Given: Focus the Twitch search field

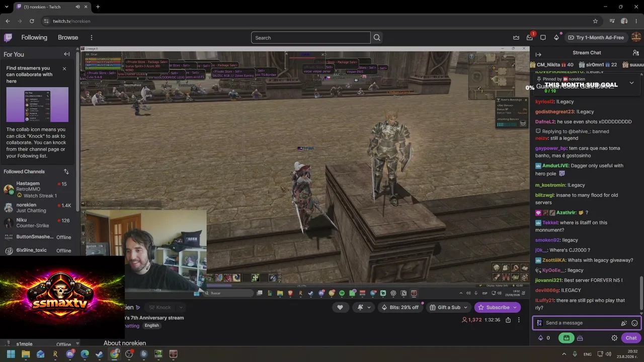Looking at the screenshot, I should [310, 38].
